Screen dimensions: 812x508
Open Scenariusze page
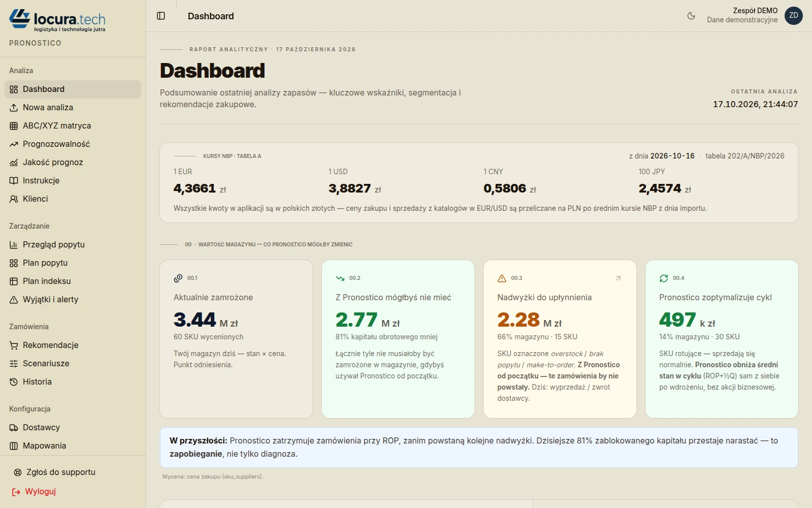(73, 364)
